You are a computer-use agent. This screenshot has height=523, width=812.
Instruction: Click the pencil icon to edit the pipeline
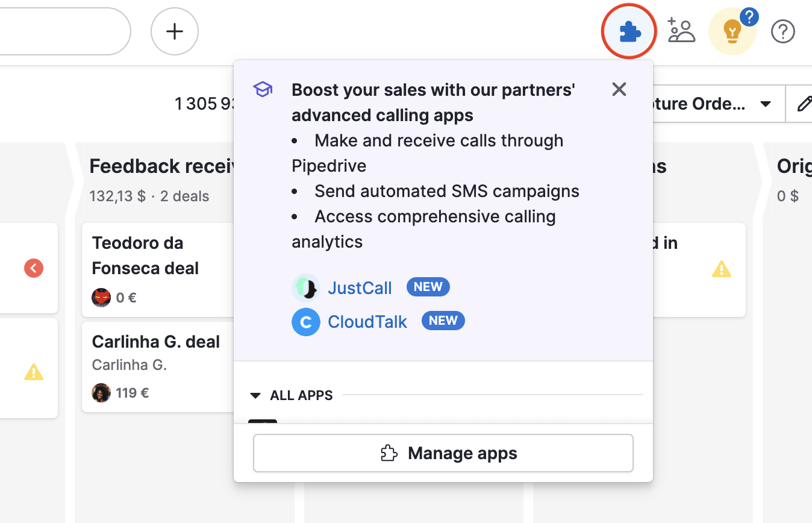pos(804,104)
